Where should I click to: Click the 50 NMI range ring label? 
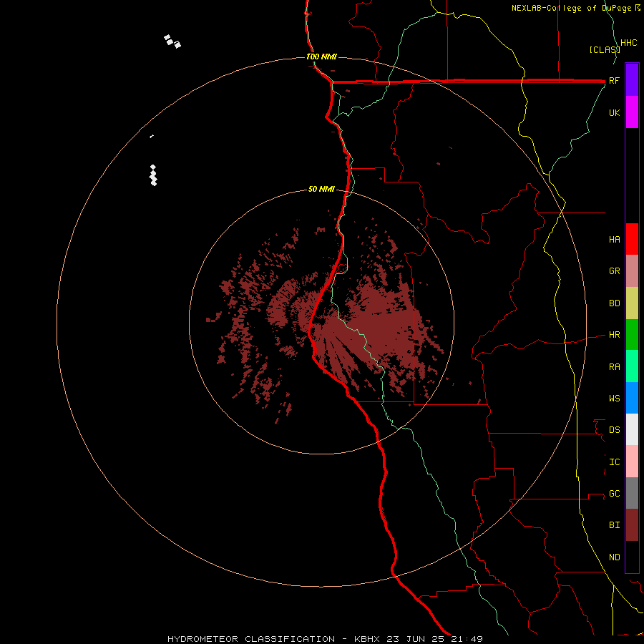coord(321,190)
